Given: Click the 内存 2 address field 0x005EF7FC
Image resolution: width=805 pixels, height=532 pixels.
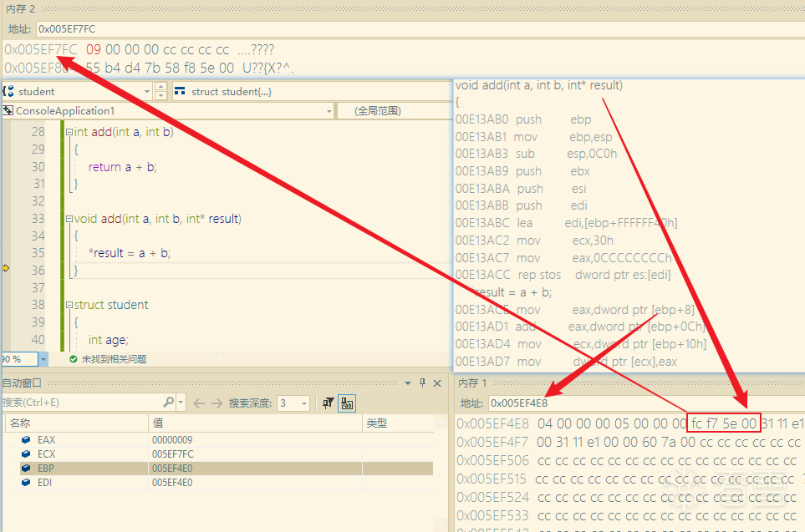Looking at the screenshot, I should tap(420, 29).
